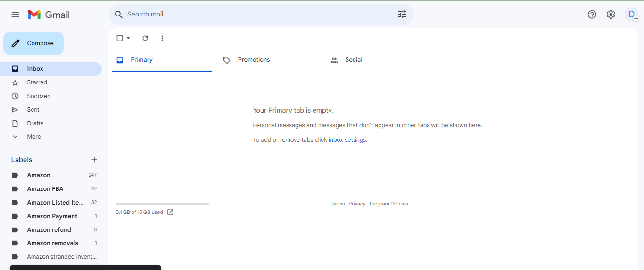Image resolution: width=644 pixels, height=270 pixels.
Task: Open storage details external-link icon
Action: (x=171, y=212)
